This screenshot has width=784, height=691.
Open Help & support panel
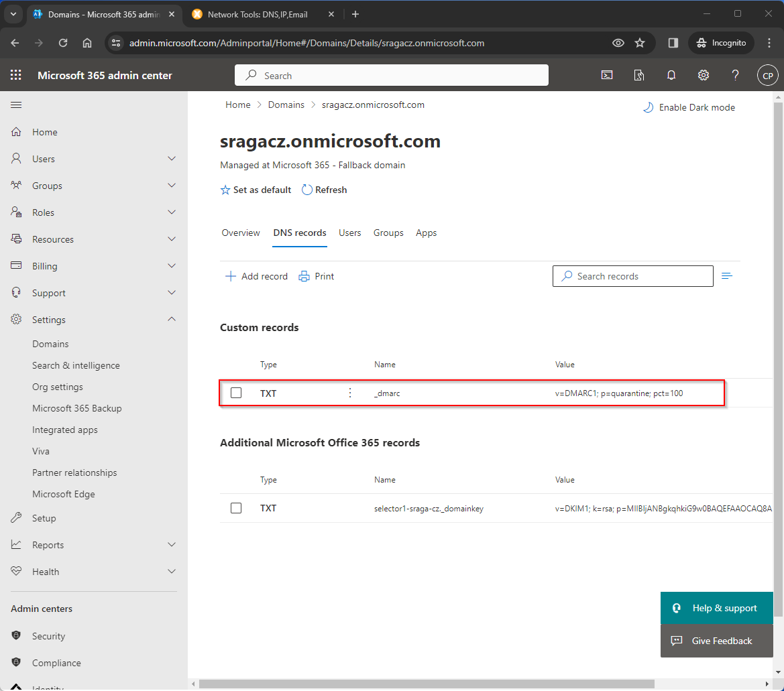716,608
